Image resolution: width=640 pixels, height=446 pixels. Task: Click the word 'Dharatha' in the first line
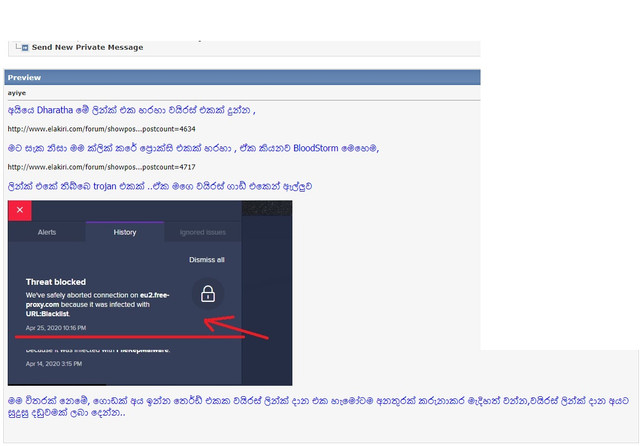[55, 110]
